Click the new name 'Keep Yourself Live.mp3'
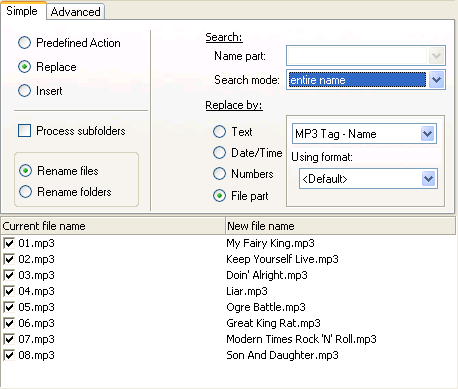The height and width of the screenshot is (389, 458). pos(282,259)
